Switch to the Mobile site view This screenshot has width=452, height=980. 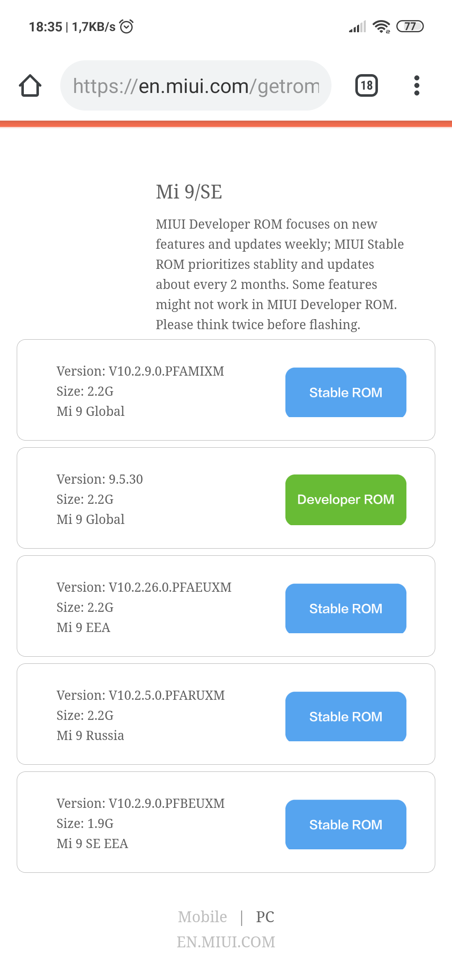coord(203,917)
